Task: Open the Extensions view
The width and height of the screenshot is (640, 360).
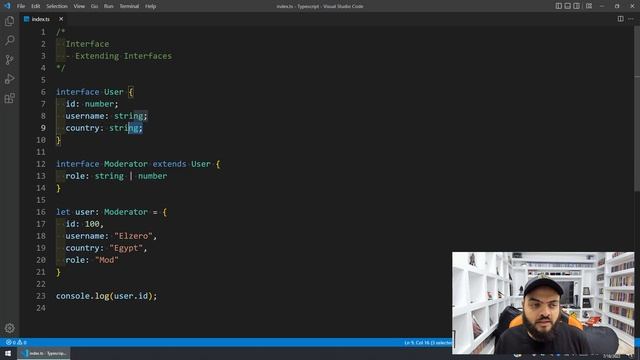Action: click(9, 98)
